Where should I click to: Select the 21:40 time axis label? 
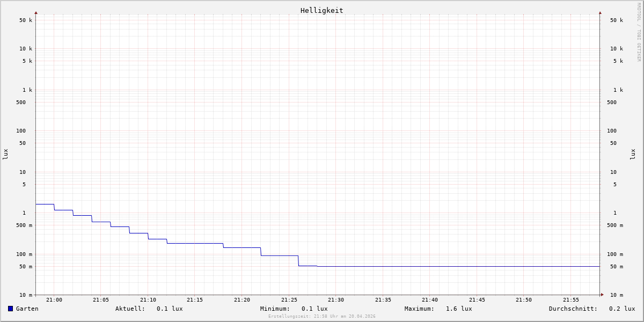(430, 300)
